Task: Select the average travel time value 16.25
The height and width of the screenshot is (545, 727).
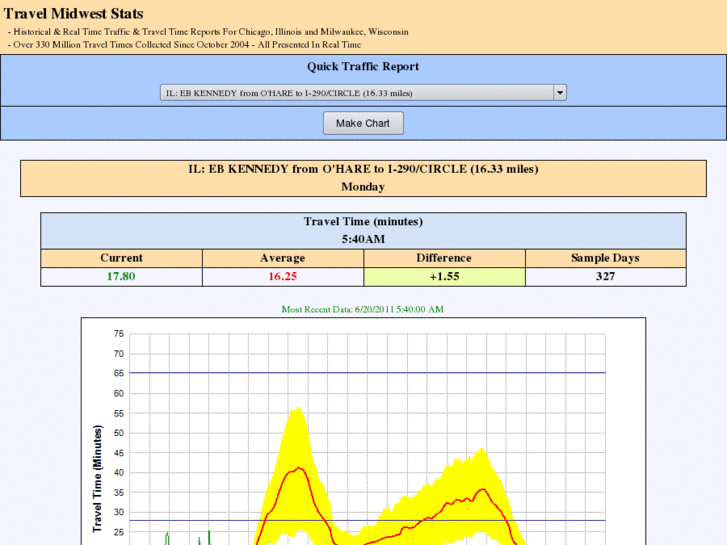Action: 282,276
